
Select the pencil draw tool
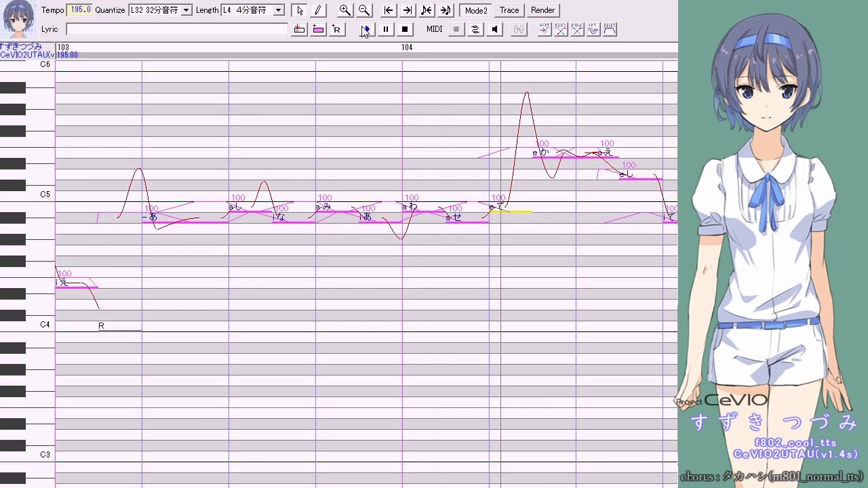point(317,10)
